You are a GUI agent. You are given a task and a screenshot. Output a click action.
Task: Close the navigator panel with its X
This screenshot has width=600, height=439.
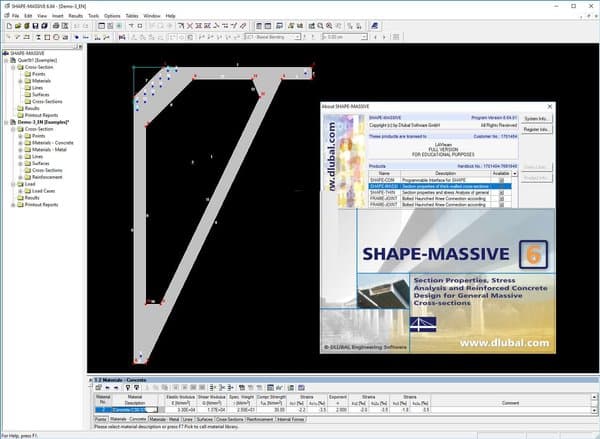pyautogui.click(x=80, y=47)
